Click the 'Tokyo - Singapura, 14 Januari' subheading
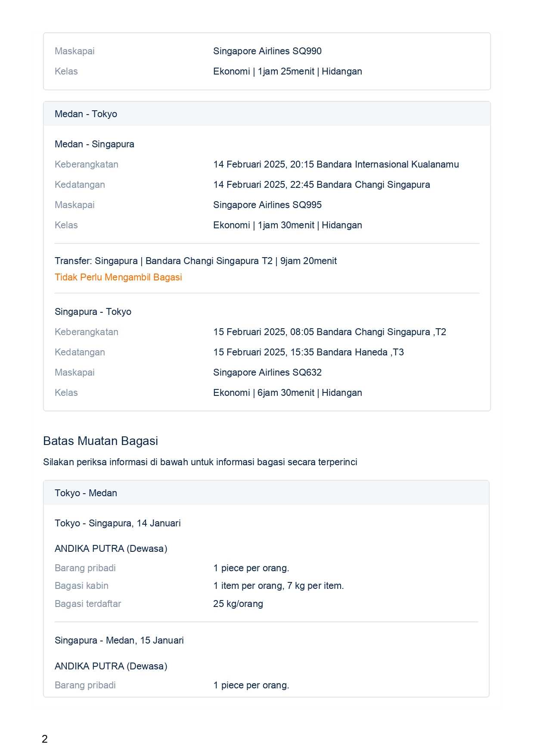 (118, 523)
